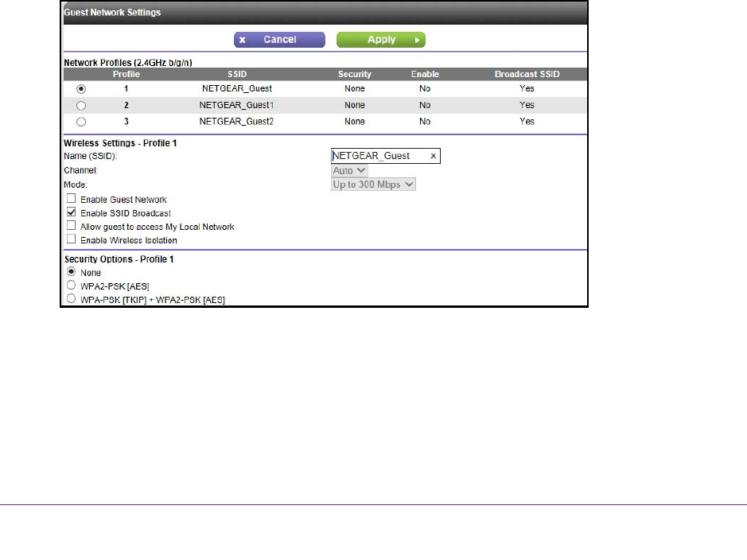Click the NETGEAR_Guest2 SSID cell
Screen dimensions: 747x560
point(236,122)
